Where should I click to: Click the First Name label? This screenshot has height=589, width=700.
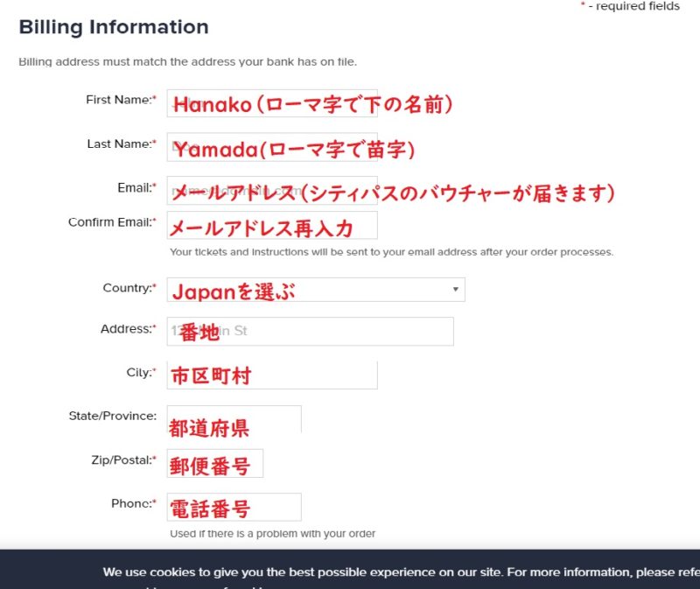(x=122, y=100)
